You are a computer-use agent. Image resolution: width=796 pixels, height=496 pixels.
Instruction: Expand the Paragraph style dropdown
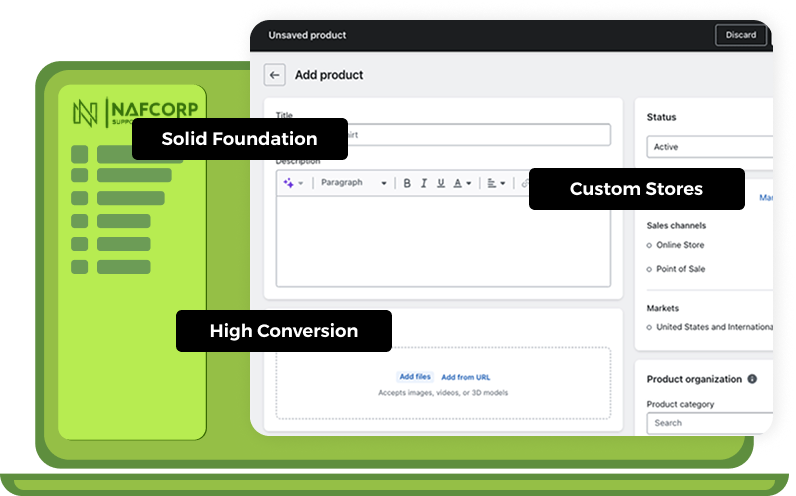click(353, 183)
